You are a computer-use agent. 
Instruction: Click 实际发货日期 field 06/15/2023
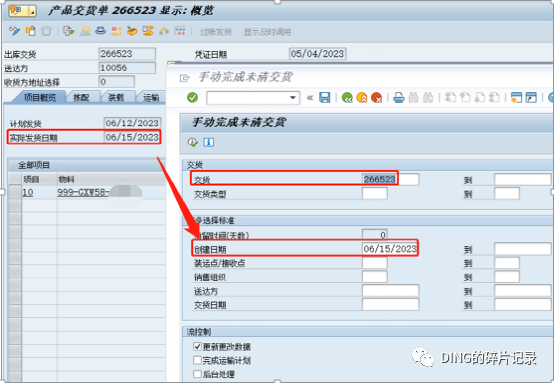pos(132,137)
